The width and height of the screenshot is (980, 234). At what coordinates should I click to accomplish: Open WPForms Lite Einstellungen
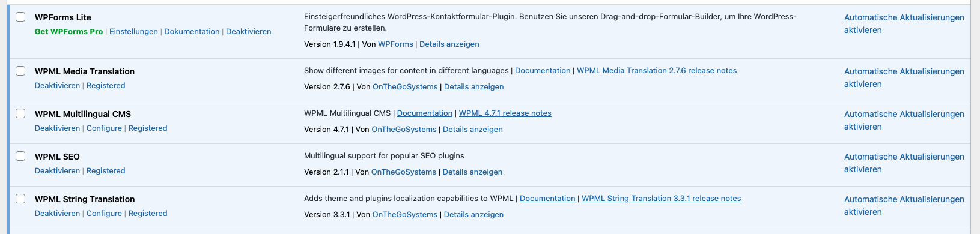pos(133,31)
